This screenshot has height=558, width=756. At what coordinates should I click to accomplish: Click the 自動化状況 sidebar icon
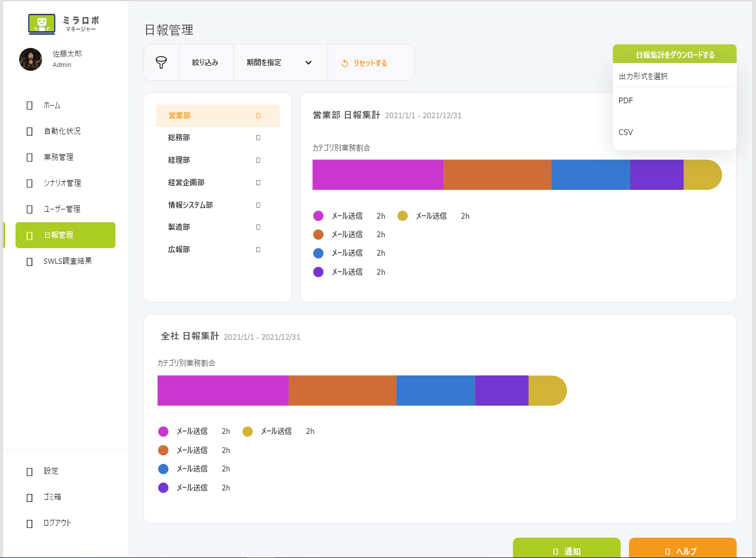(29, 132)
